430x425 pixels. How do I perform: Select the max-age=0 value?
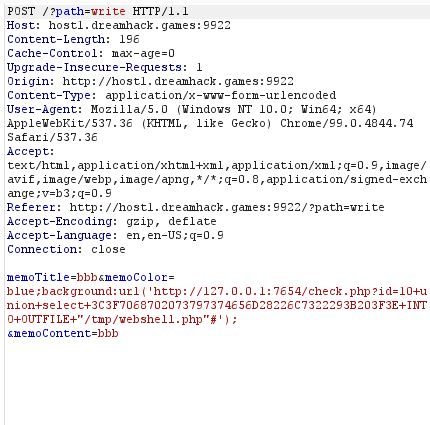click(x=143, y=54)
